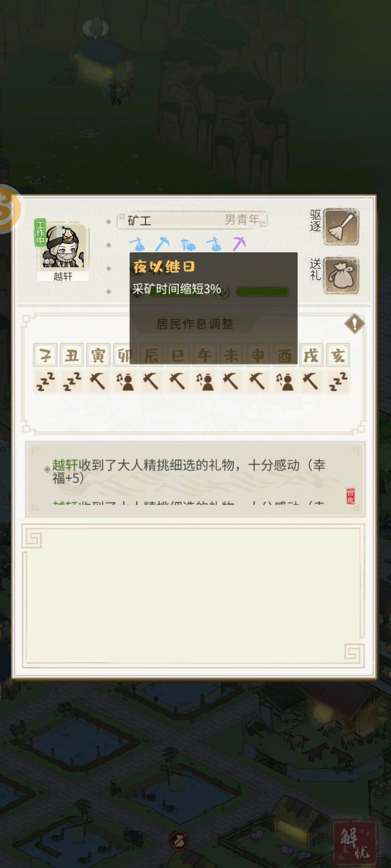The height and width of the screenshot is (868, 391).
Task: Click the green happiness progress bar
Action: point(262,292)
